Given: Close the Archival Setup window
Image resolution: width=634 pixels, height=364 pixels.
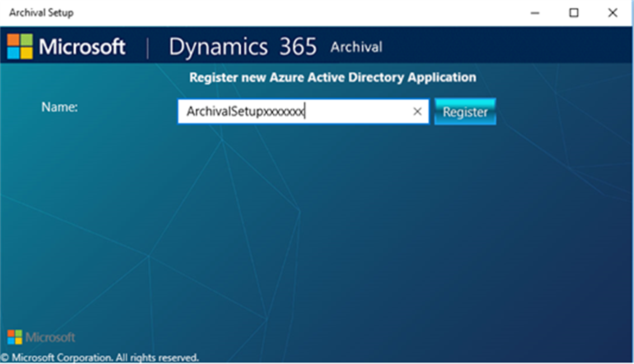Looking at the screenshot, I should point(612,13).
